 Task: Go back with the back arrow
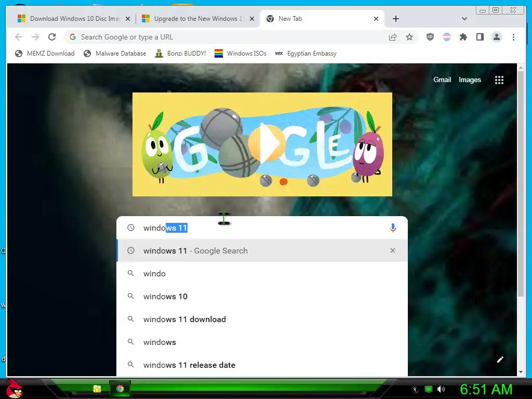[19, 37]
